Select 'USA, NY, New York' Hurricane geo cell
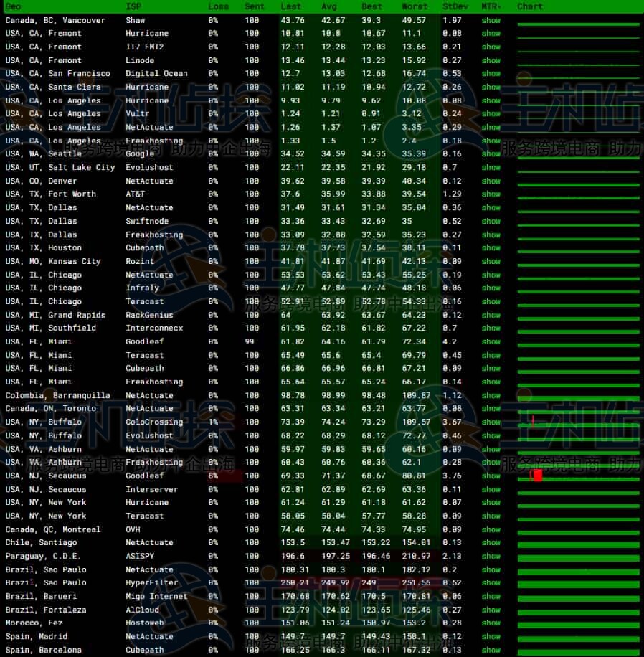 click(x=46, y=502)
